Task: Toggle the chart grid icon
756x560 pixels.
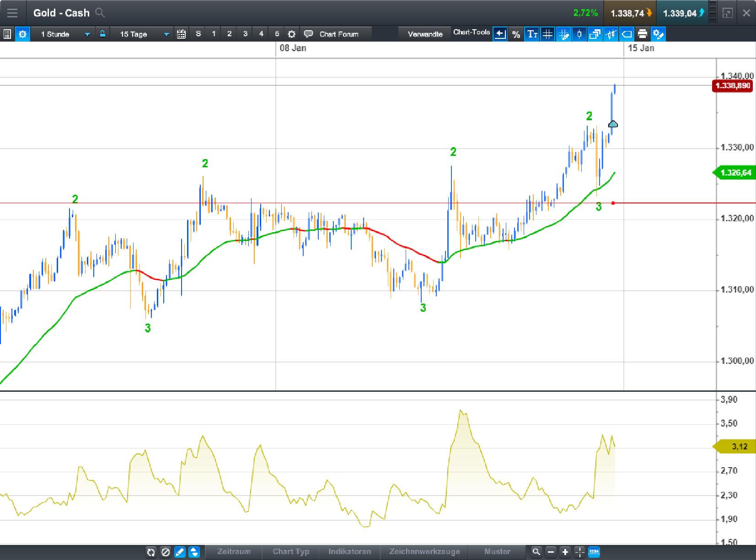Action: click(x=548, y=33)
